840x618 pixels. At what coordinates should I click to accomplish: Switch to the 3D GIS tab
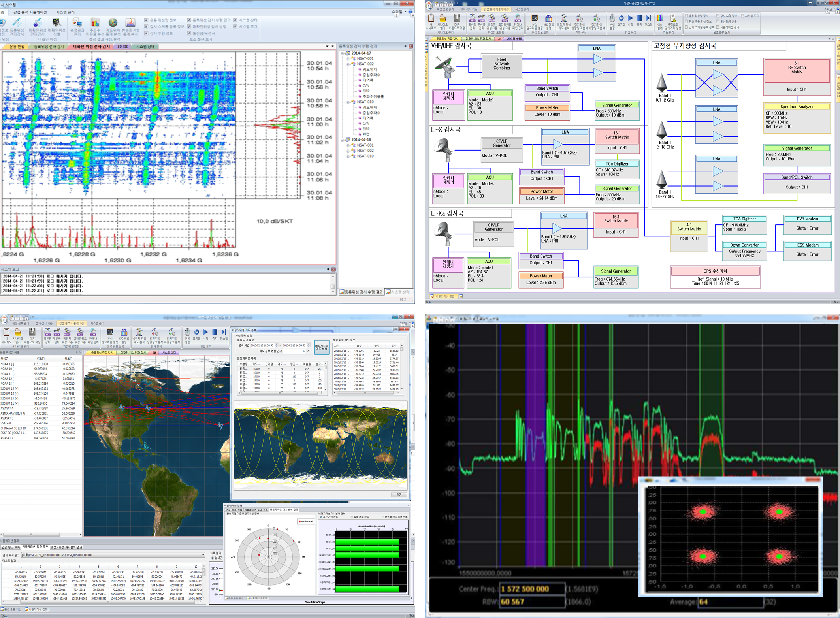pyautogui.click(x=122, y=47)
